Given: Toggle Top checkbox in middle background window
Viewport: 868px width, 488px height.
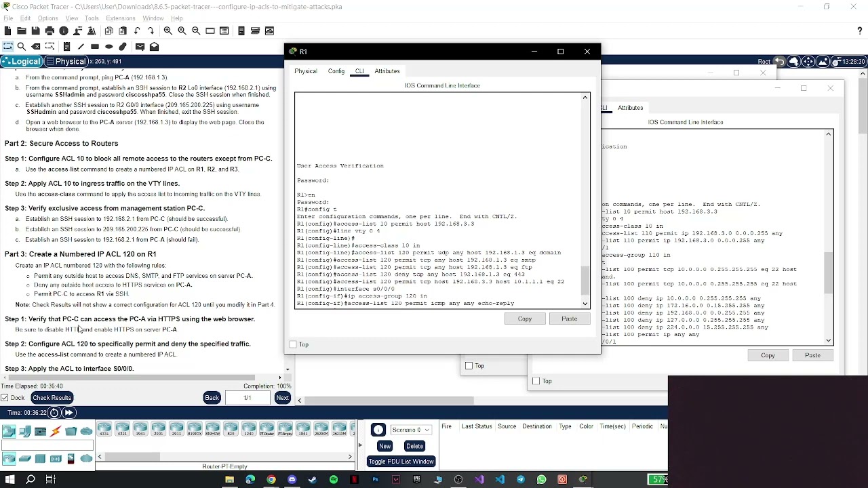Looking at the screenshot, I should 469,366.
